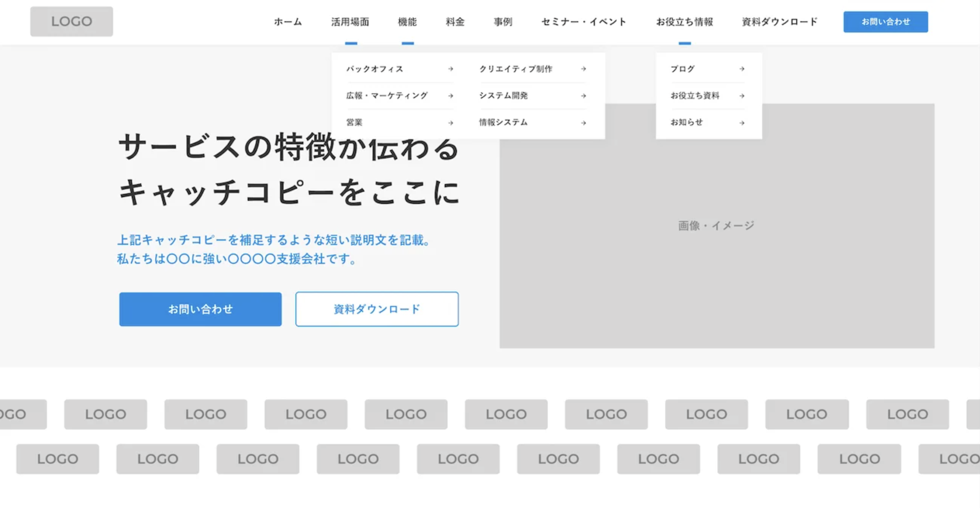Go to the 料金 page
The image size is (980, 508).
(x=455, y=22)
